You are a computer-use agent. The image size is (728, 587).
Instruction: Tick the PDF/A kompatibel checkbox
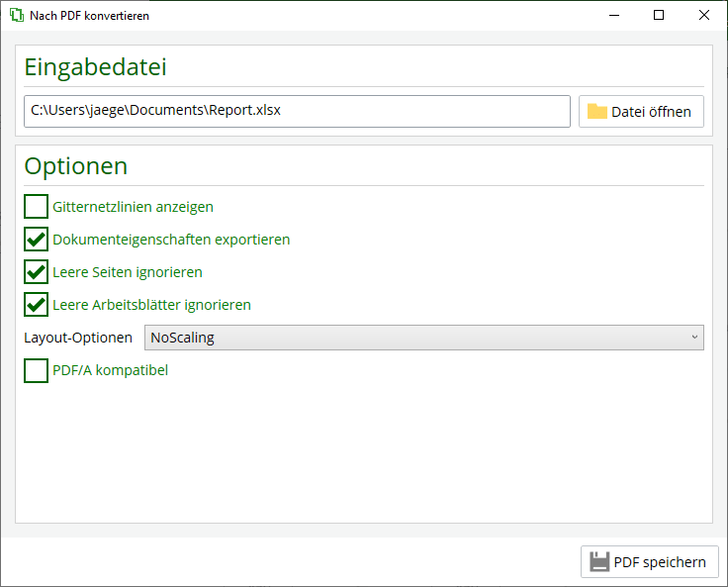pos(37,371)
